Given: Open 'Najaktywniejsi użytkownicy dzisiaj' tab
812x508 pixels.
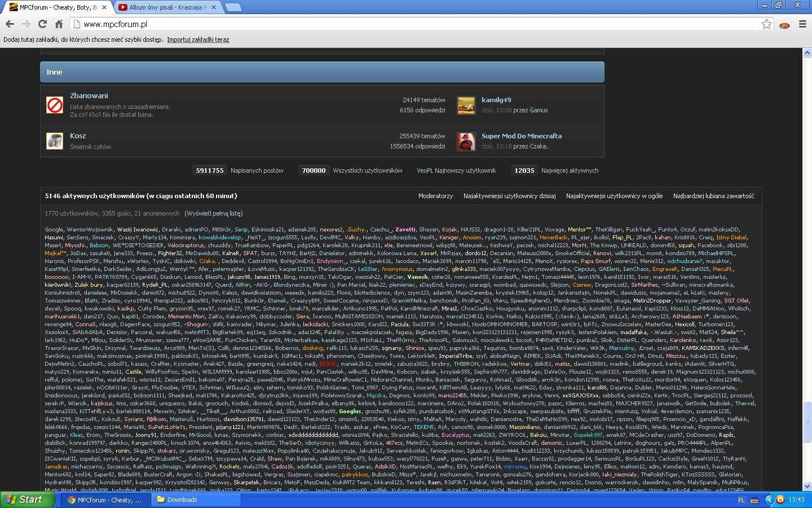Looking at the screenshot, I should [x=510, y=196].
